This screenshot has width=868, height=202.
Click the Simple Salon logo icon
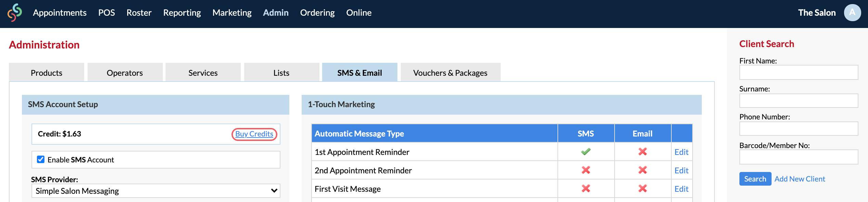coord(15,13)
